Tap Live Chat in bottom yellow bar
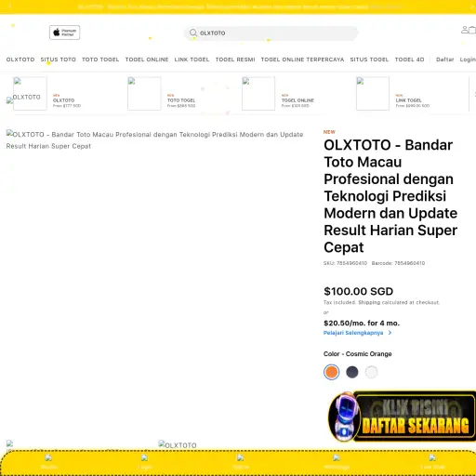This screenshot has width=476, height=476. 432,462
